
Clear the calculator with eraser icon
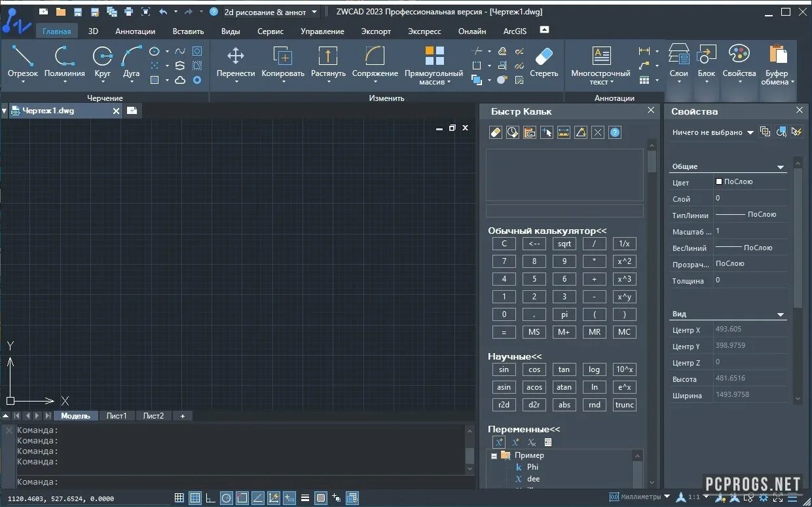496,132
